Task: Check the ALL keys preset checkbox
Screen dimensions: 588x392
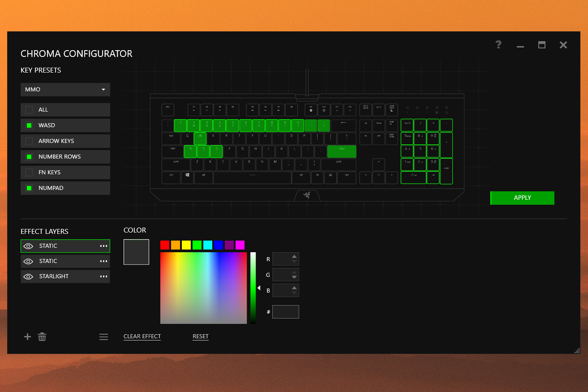Action: point(29,110)
